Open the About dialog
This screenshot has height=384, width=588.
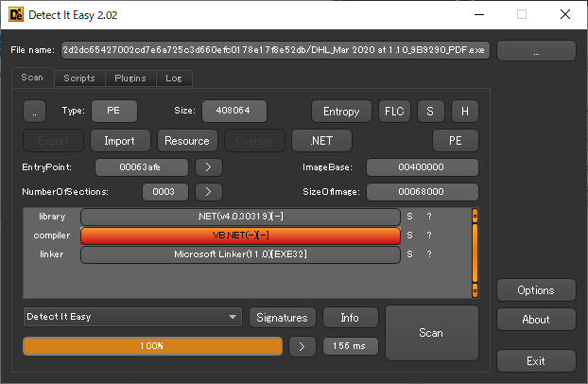click(536, 320)
